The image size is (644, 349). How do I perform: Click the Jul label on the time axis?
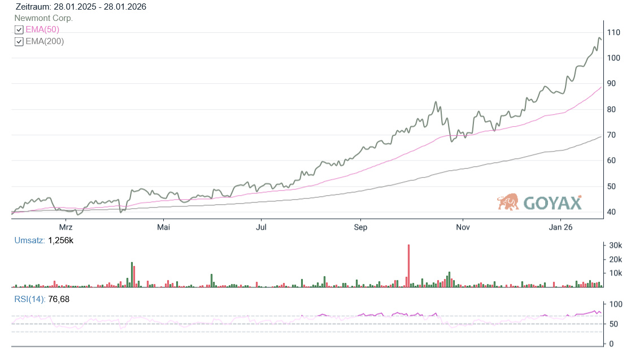pyautogui.click(x=261, y=227)
